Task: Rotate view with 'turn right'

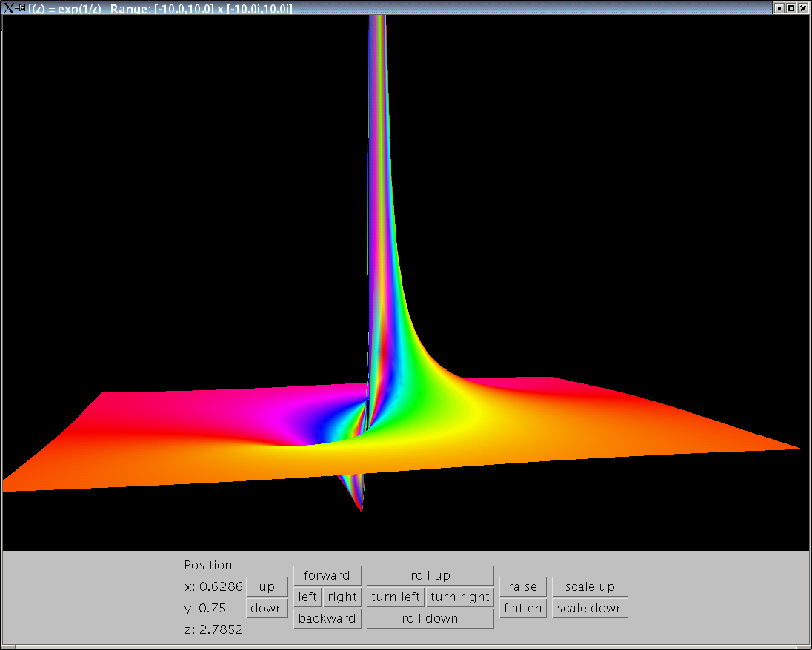Action: click(x=460, y=597)
